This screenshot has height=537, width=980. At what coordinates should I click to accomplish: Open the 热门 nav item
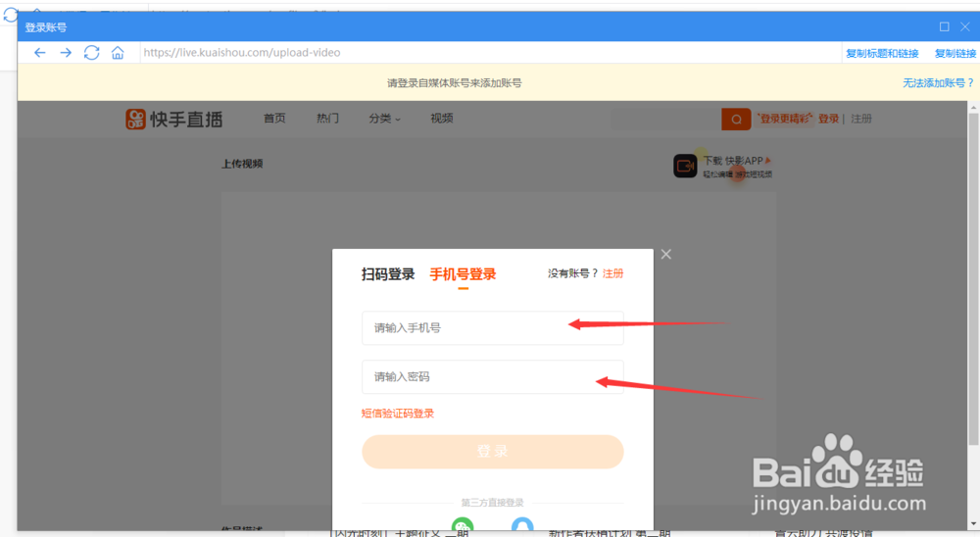point(327,119)
